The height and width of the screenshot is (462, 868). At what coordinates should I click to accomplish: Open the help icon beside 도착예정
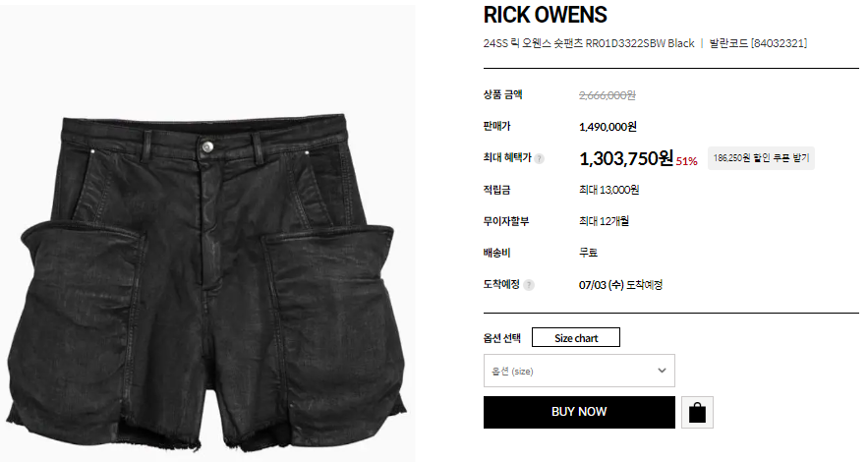click(x=529, y=285)
